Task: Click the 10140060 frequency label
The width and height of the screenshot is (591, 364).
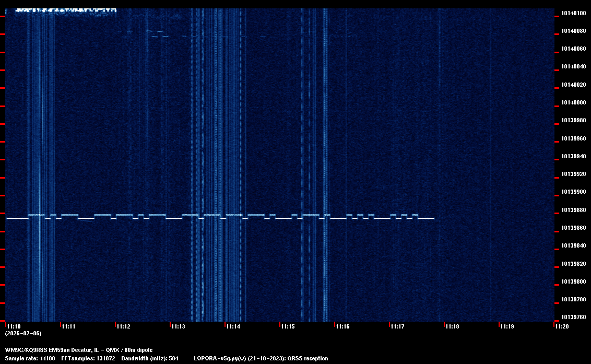Action: (573, 49)
